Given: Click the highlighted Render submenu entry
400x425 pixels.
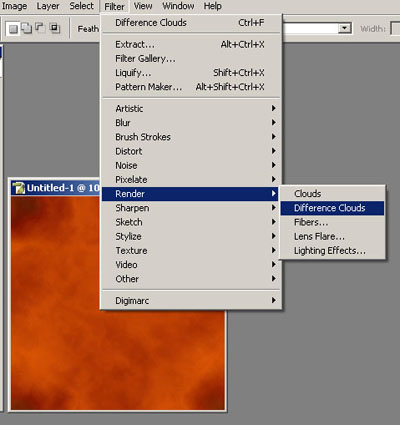Looking at the screenshot, I should point(190,194).
